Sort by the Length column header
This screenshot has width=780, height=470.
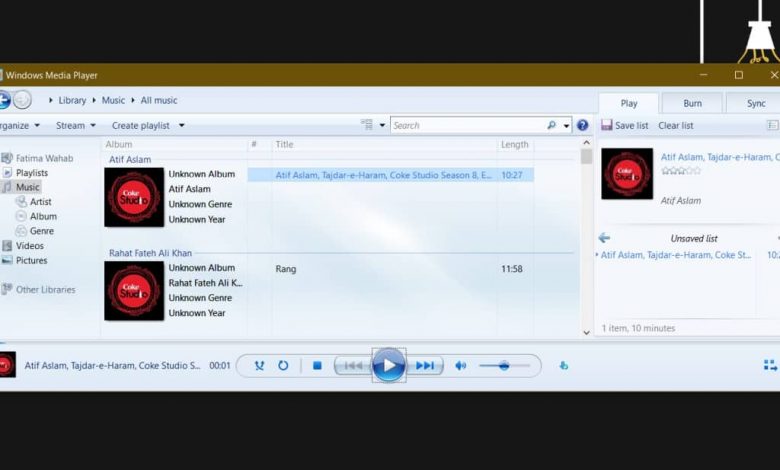pyautogui.click(x=515, y=144)
